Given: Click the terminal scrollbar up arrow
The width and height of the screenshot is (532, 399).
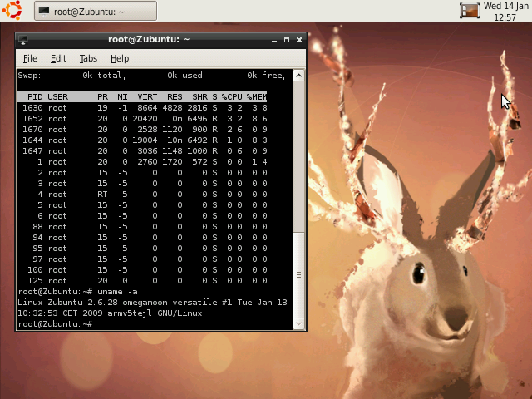Looking at the screenshot, I should 298,76.
